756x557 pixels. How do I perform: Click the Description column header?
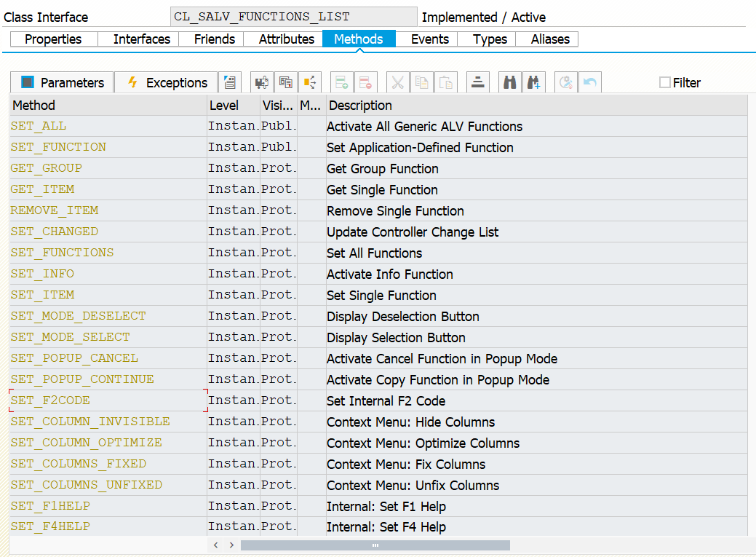tap(537, 106)
